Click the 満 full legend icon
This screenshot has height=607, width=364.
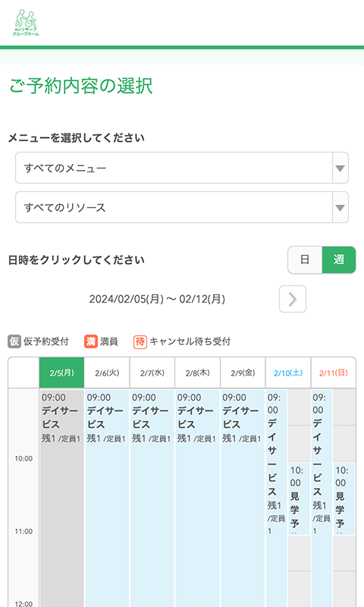[x=90, y=341]
